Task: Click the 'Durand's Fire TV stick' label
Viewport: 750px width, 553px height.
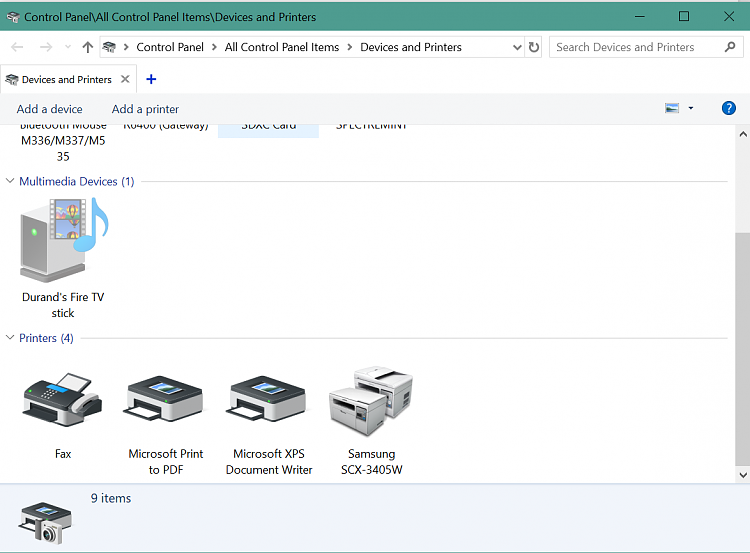Action: (63, 305)
